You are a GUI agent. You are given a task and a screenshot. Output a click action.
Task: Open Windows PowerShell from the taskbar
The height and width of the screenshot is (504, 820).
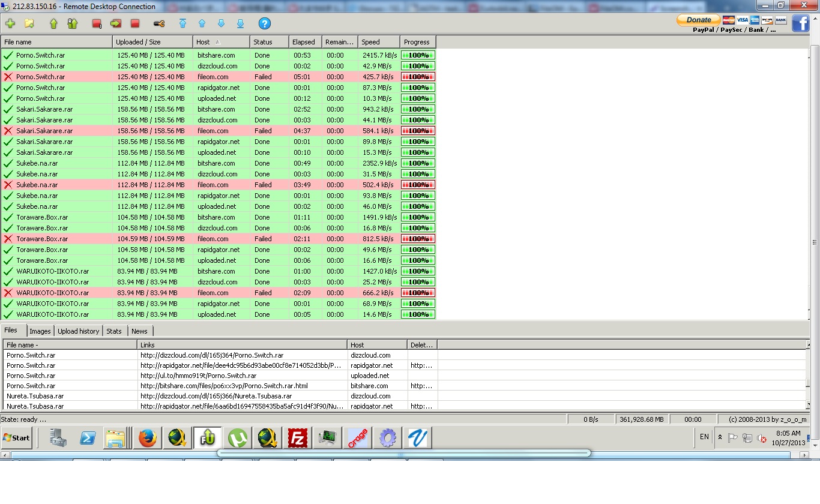(x=87, y=439)
